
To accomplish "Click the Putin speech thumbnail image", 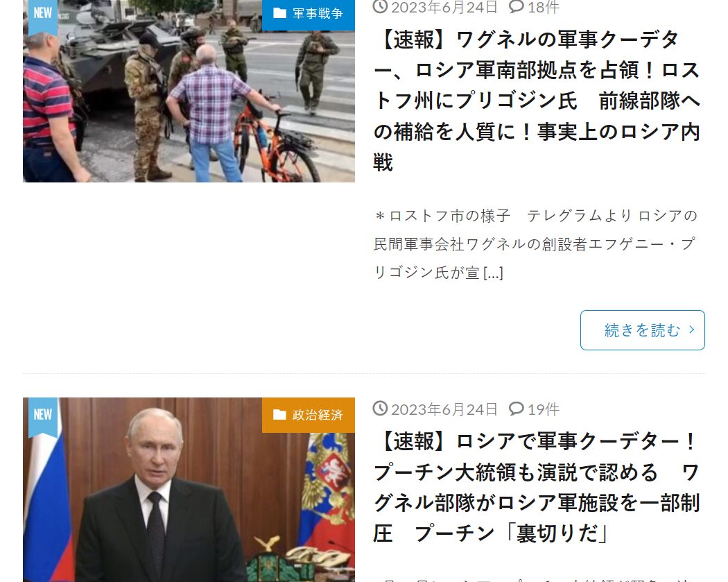I will pyautogui.click(x=189, y=490).
